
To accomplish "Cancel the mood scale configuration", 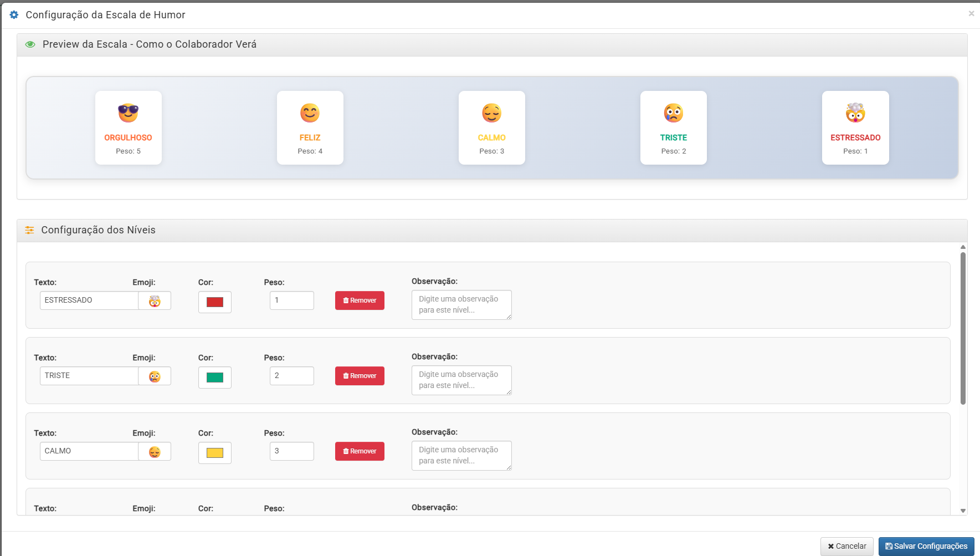I will 846,546.
